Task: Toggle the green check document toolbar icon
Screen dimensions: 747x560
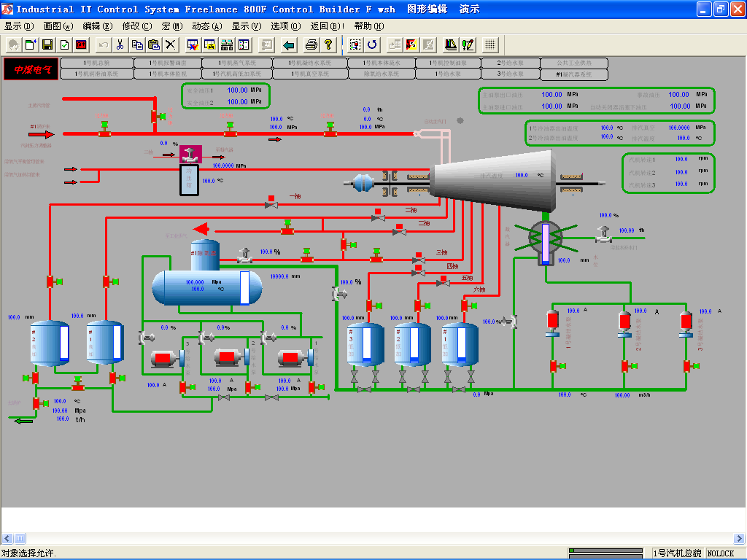Action: (x=65, y=44)
